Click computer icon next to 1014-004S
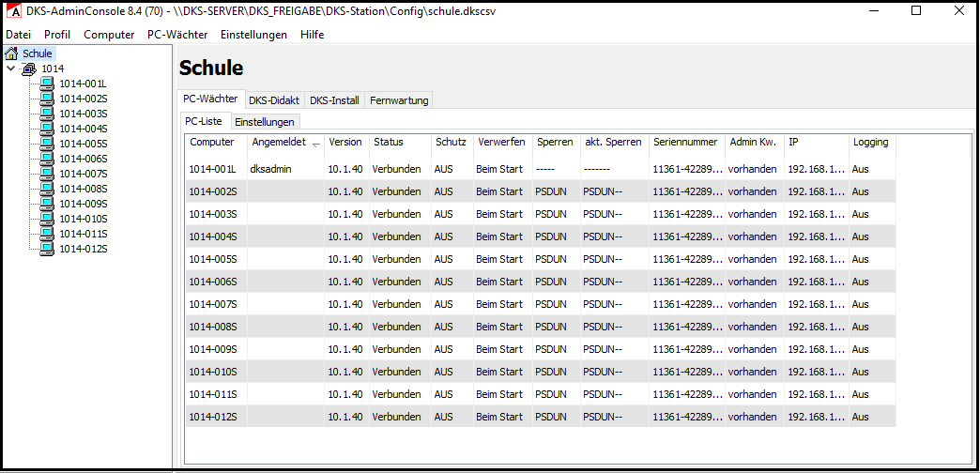Screen dimensions: 980x473 pyautogui.click(x=47, y=129)
